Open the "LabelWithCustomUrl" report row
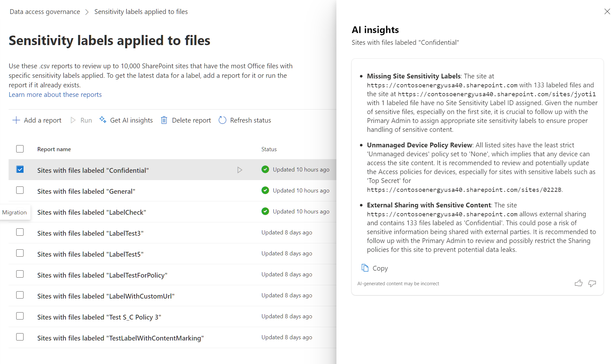The height and width of the screenshot is (364, 614). (x=106, y=296)
